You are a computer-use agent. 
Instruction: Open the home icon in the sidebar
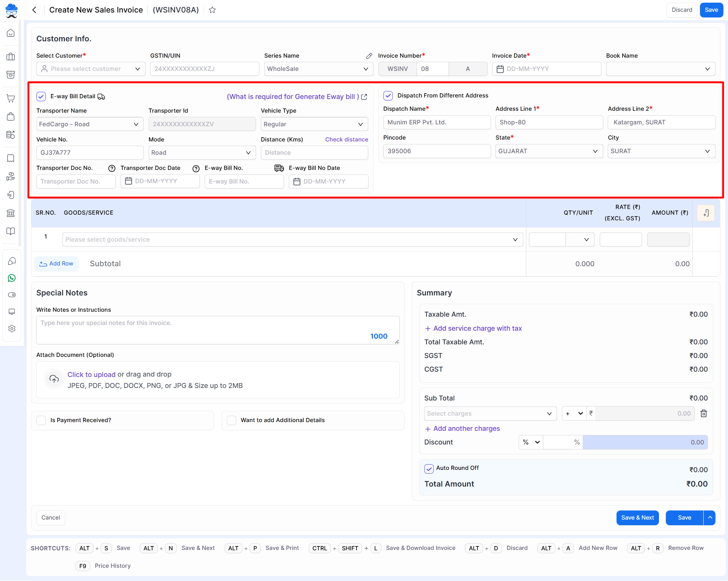tap(11, 33)
